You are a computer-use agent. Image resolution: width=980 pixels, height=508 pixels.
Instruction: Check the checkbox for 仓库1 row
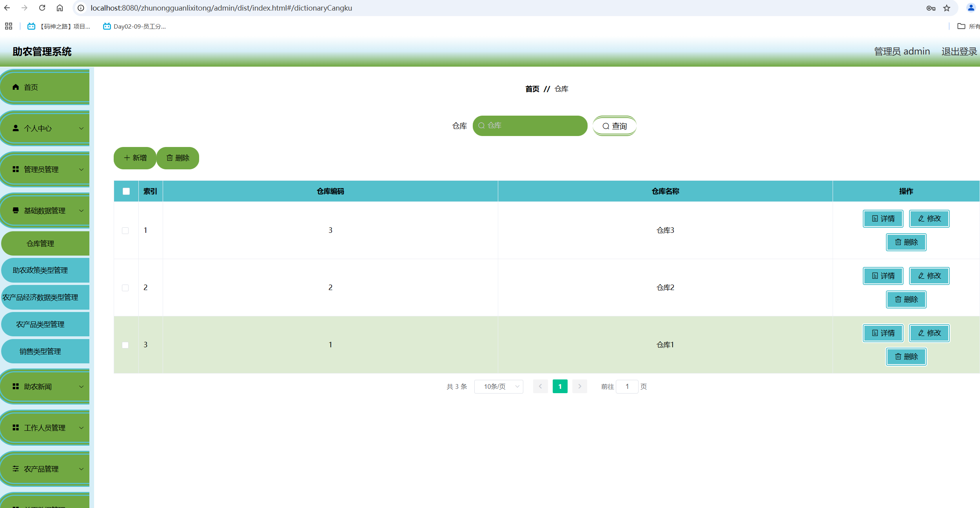click(125, 345)
